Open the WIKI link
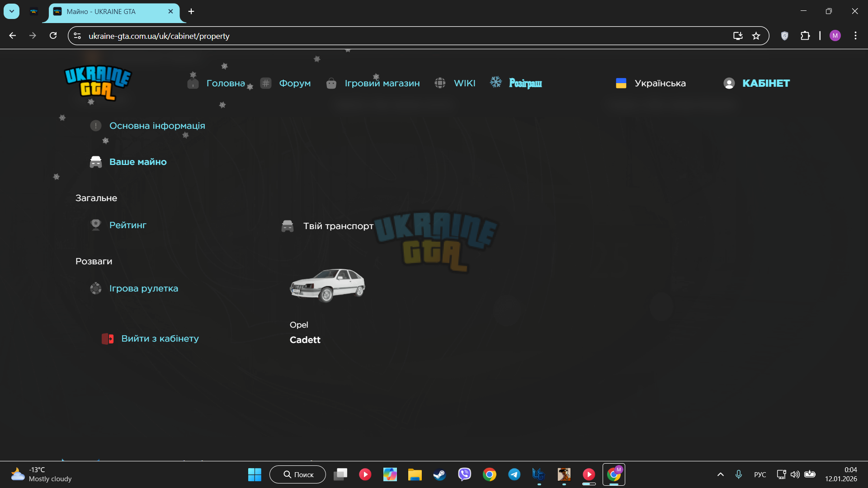The image size is (868, 488). pyautogui.click(x=464, y=83)
